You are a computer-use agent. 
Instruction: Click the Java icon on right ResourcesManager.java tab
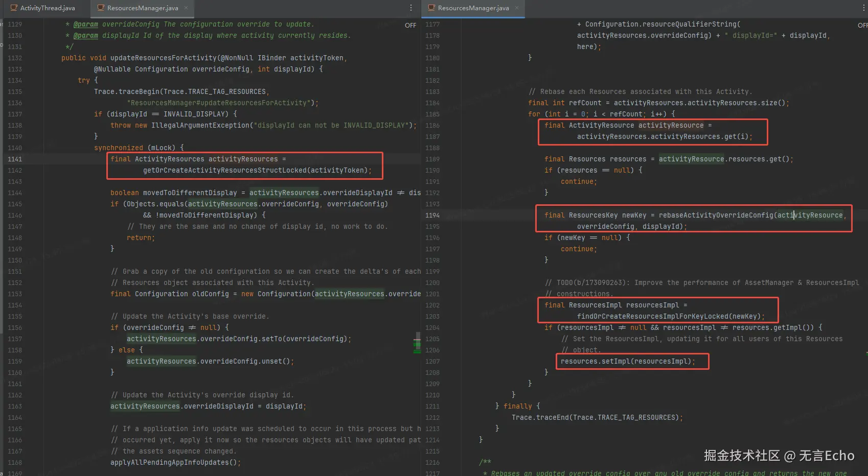[431, 8]
